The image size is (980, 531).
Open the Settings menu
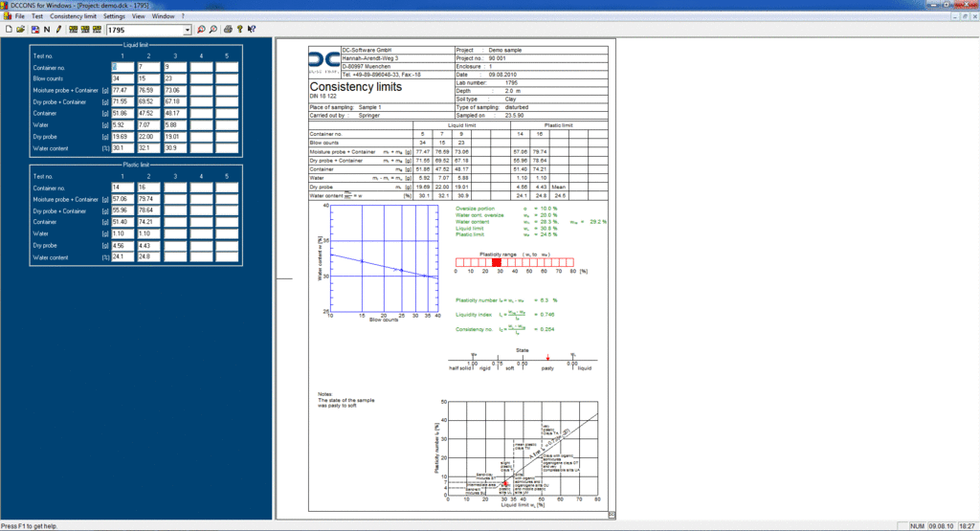(114, 16)
